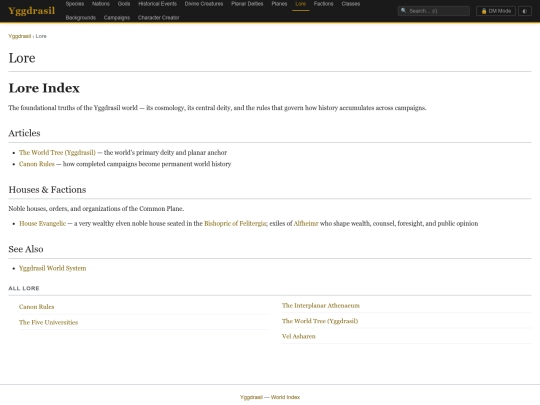Open the Campaigns nav item
This screenshot has width=540, height=405.
click(x=117, y=18)
